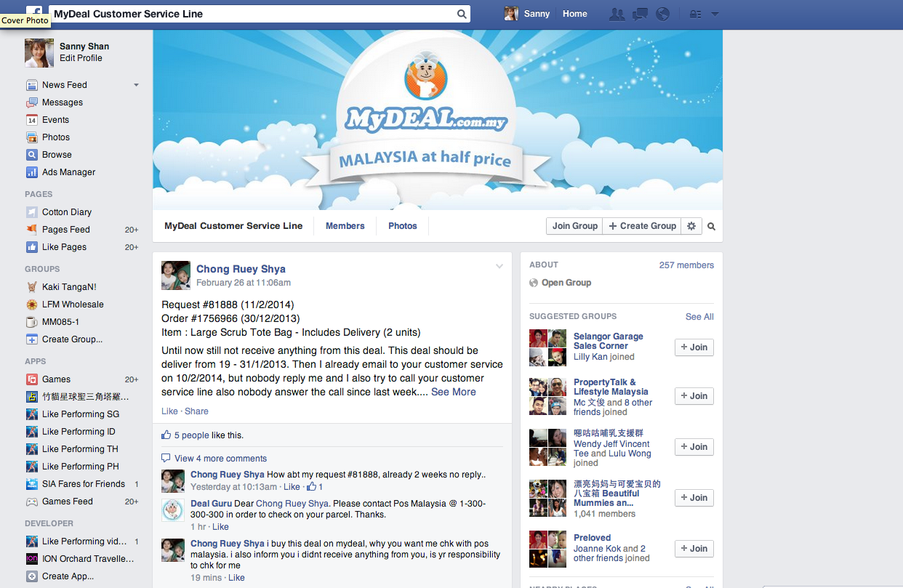The height and width of the screenshot is (588, 903).
Task: Click the LFM Wholesale group icon
Action: 32,305
